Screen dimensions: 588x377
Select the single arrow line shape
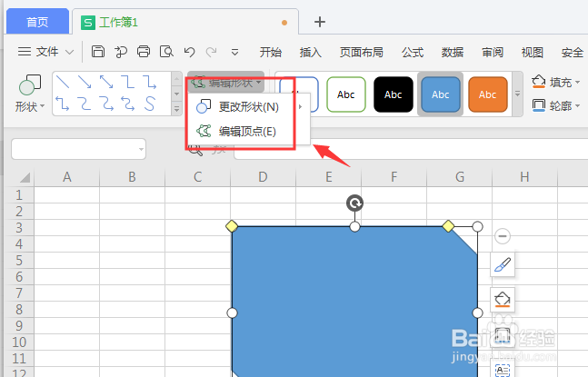(x=85, y=82)
